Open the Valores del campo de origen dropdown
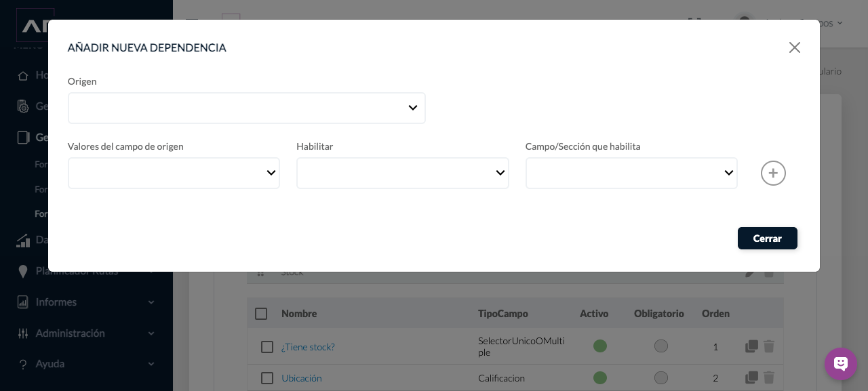This screenshot has height=391, width=868. [174, 173]
